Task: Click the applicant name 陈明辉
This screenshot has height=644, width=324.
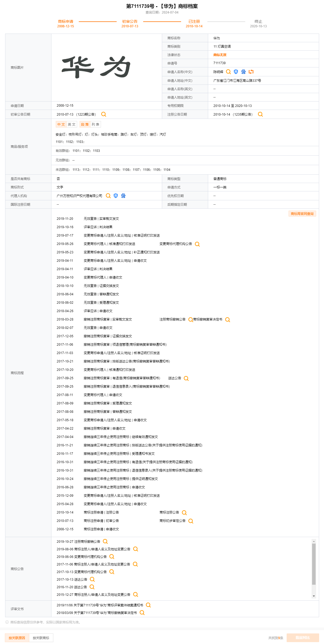Action: pyautogui.click(x=218, y=72)
